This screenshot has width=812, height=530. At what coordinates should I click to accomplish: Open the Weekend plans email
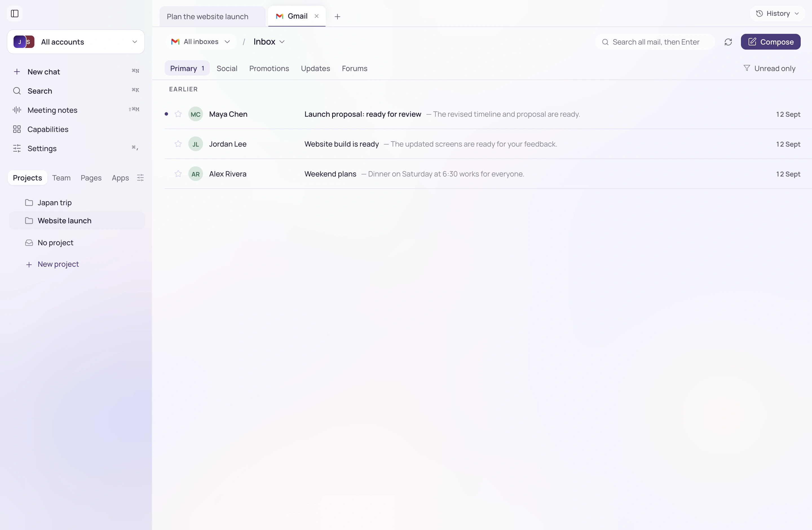point(488,174)
